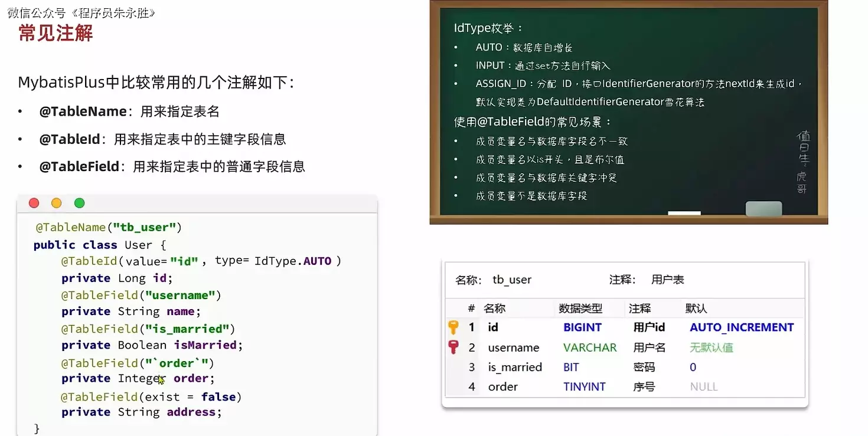Click the red dot in code window header

coord(34,203)
